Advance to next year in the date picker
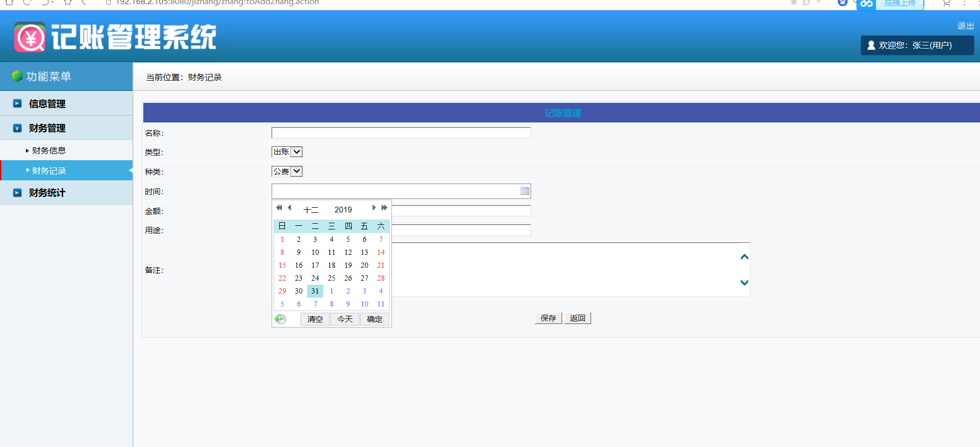980x447 pixels. point(384,208)
